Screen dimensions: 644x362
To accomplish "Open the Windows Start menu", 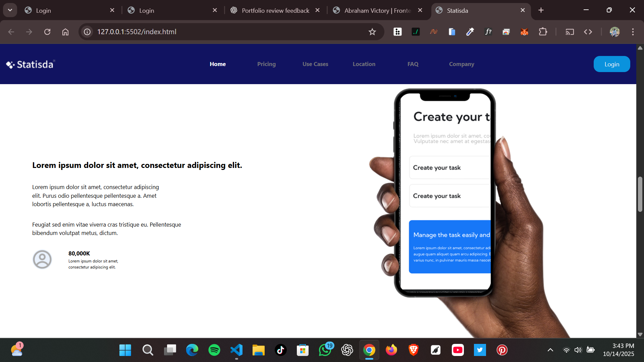I will tap(125, 350).
